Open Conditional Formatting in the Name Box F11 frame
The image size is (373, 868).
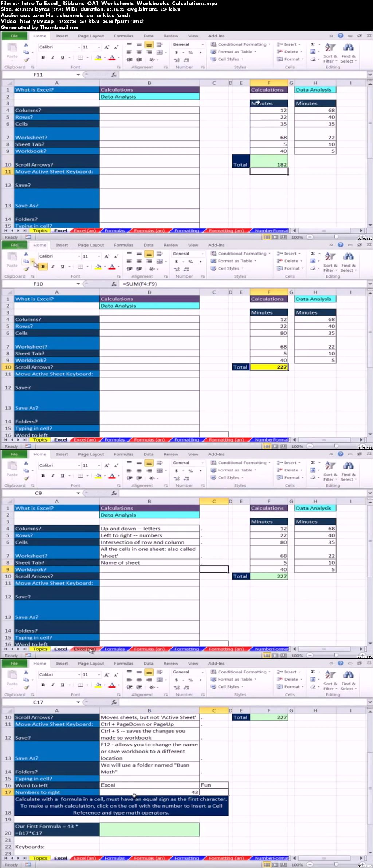coord(240,44)
